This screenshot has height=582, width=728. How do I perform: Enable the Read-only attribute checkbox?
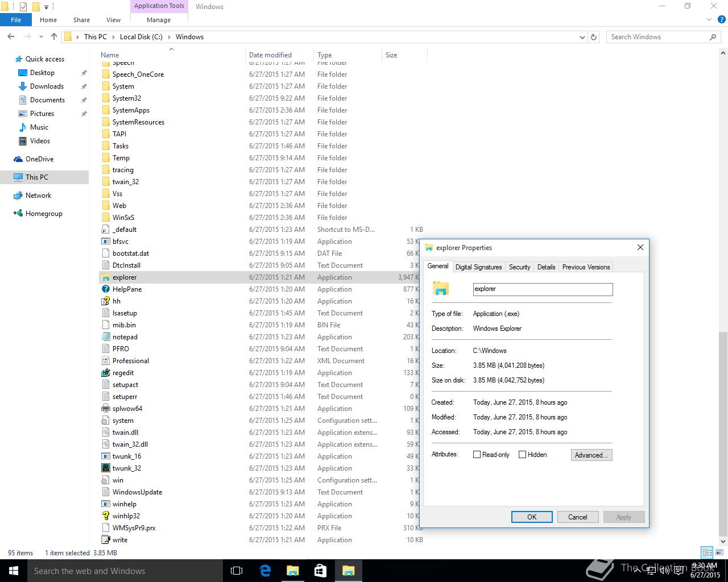(477, 455)
